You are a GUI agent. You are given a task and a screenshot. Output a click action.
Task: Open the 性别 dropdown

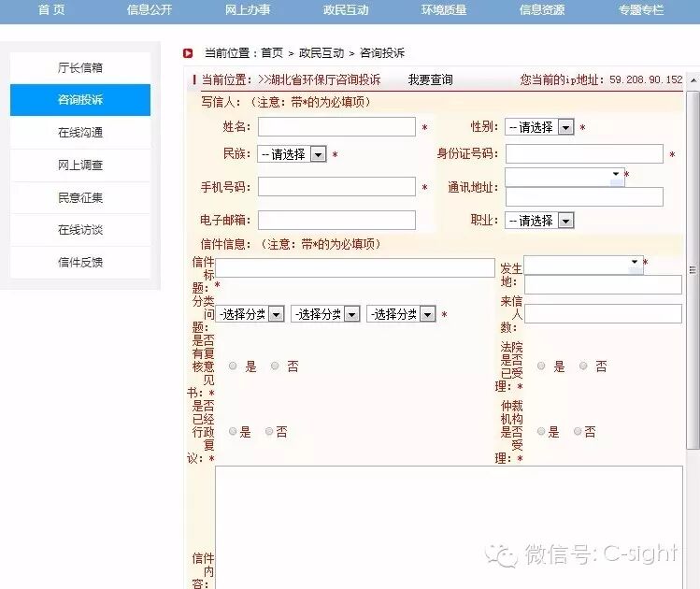point(539,127)
